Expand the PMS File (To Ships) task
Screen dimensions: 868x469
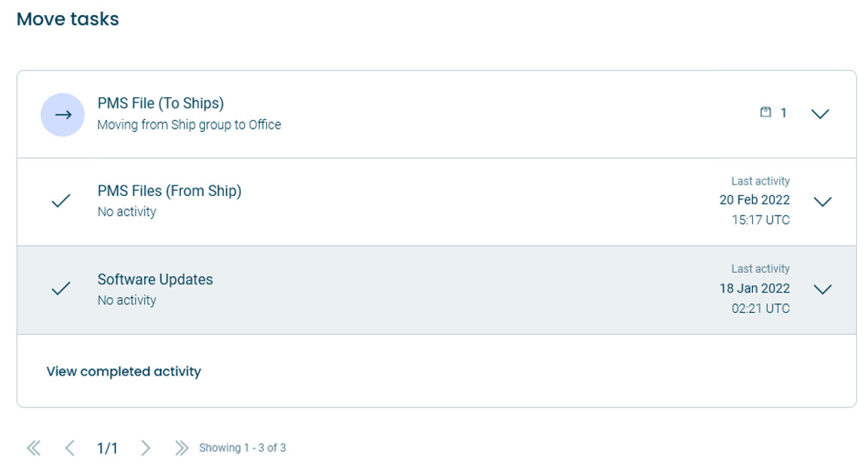tap(820, 114)
